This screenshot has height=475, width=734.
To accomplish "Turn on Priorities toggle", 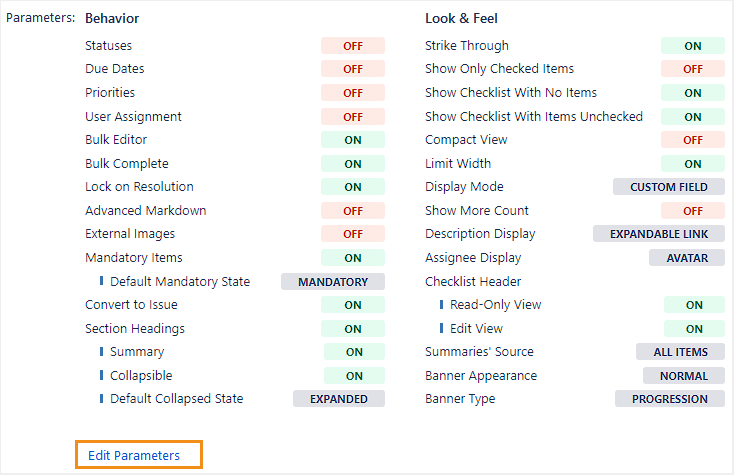I will [352, 93].
